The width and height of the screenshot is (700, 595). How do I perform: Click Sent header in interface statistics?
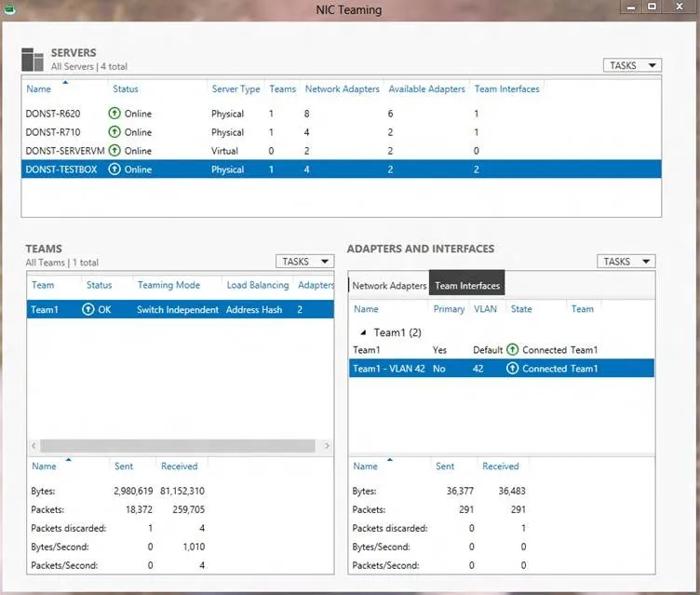[445, 467]
